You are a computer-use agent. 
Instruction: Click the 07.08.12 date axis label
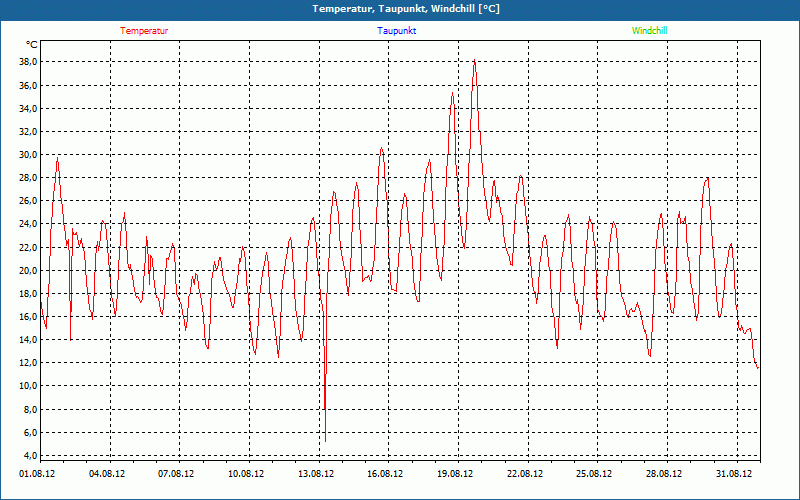point(176,473)
